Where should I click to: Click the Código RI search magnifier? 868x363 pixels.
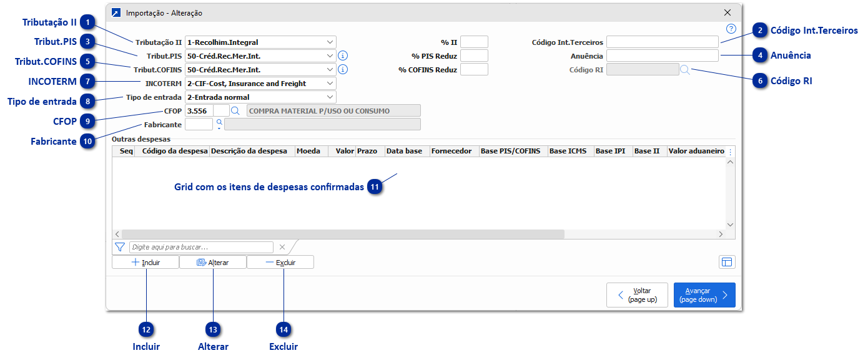(685, 70)
